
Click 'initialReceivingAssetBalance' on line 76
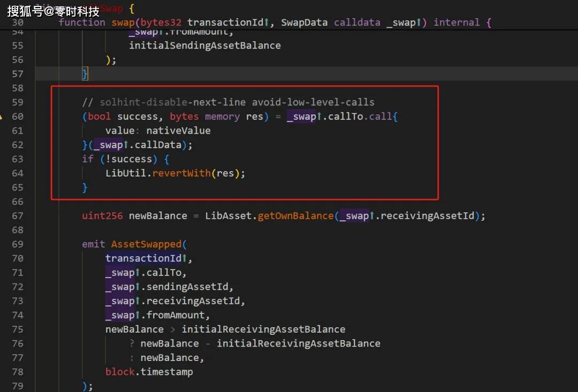pos(298,343)
